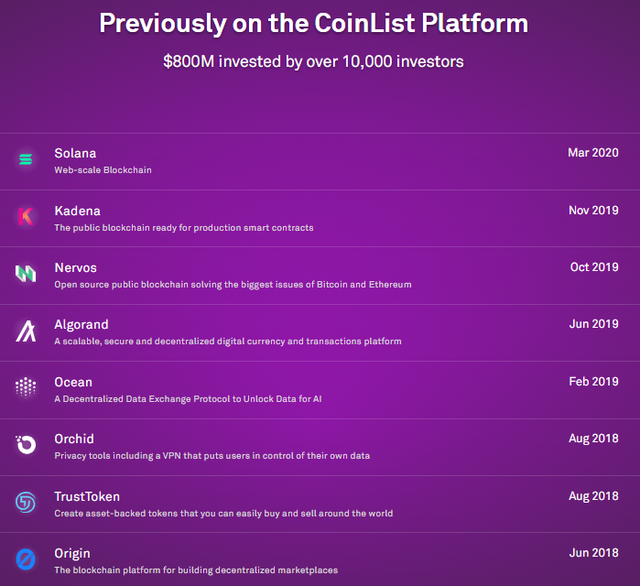Click the Kadena K logo icon
The image size is (640, 586).
pos(26,216)
